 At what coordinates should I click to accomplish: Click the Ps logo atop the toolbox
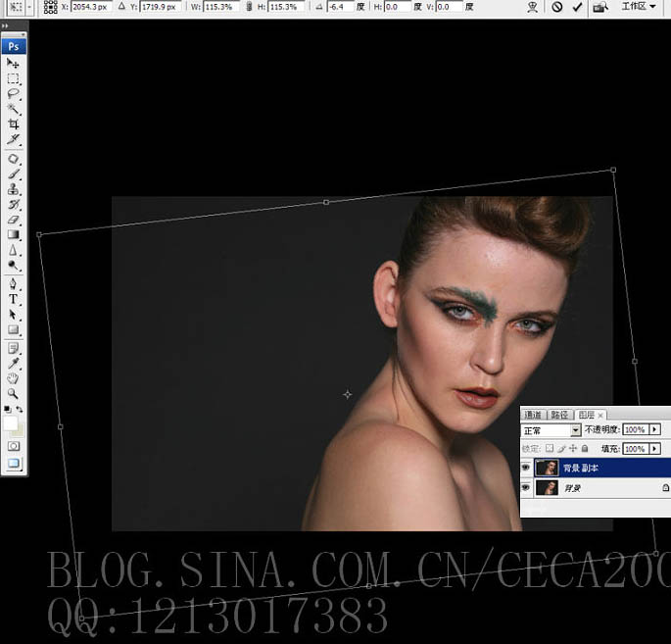[14, 46]
